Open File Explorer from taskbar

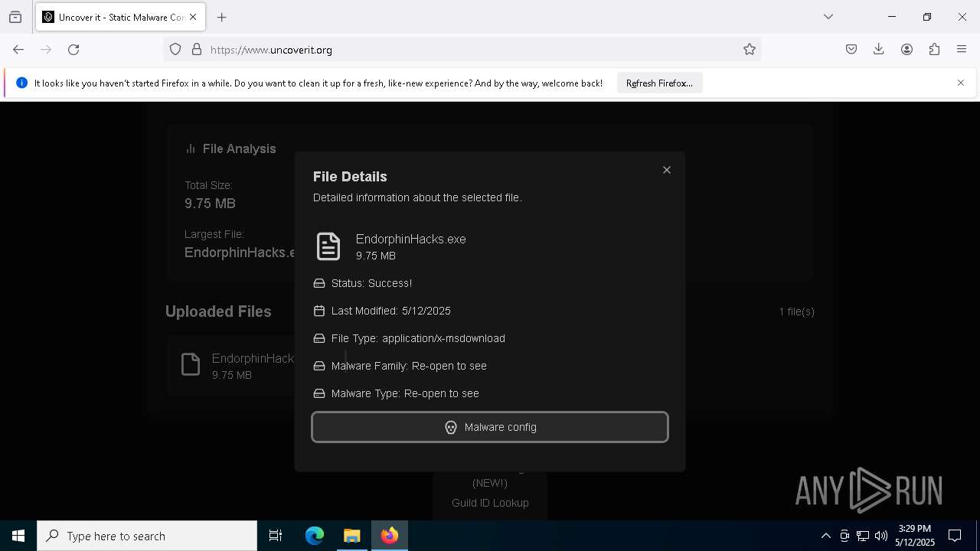[x=351, y=536]
